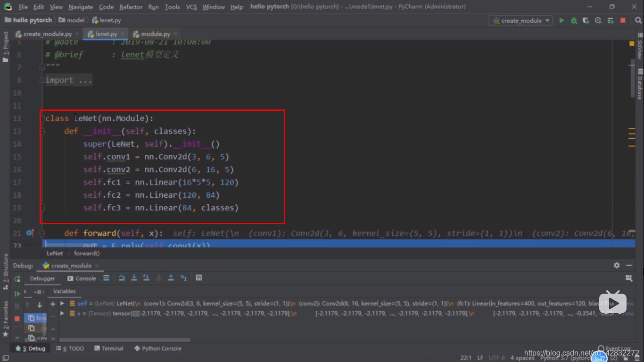Image resolution: width=644 pixels, height=362 pixels.
Task: Open Project side panel
Action: point(6,47)
